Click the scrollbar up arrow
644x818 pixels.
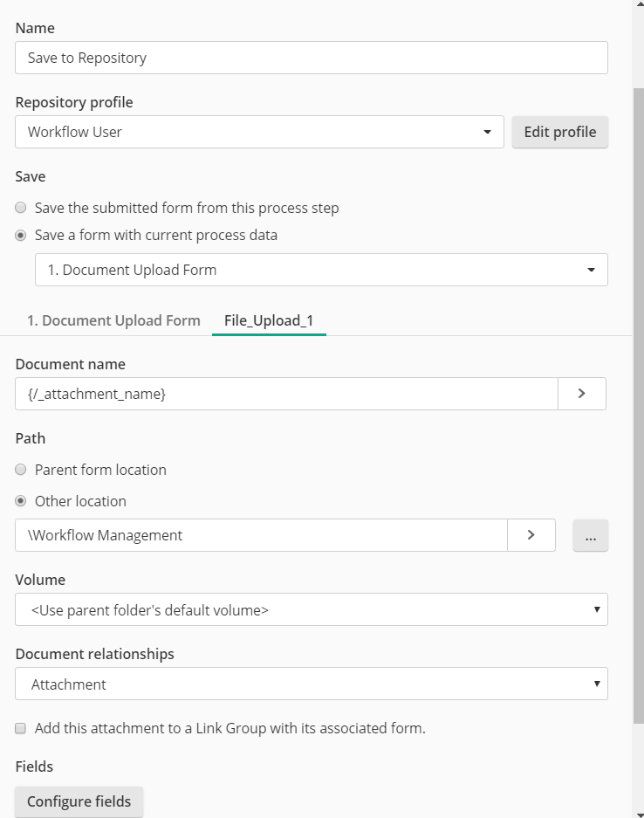(639, 3)
